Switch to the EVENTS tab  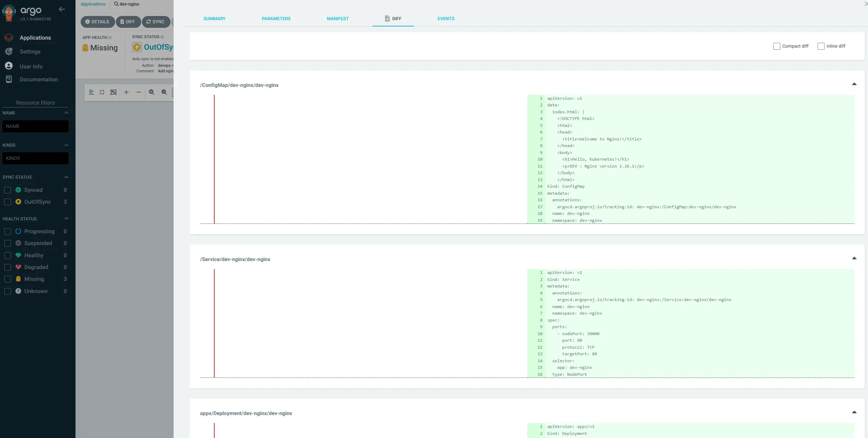coord(446,19)
